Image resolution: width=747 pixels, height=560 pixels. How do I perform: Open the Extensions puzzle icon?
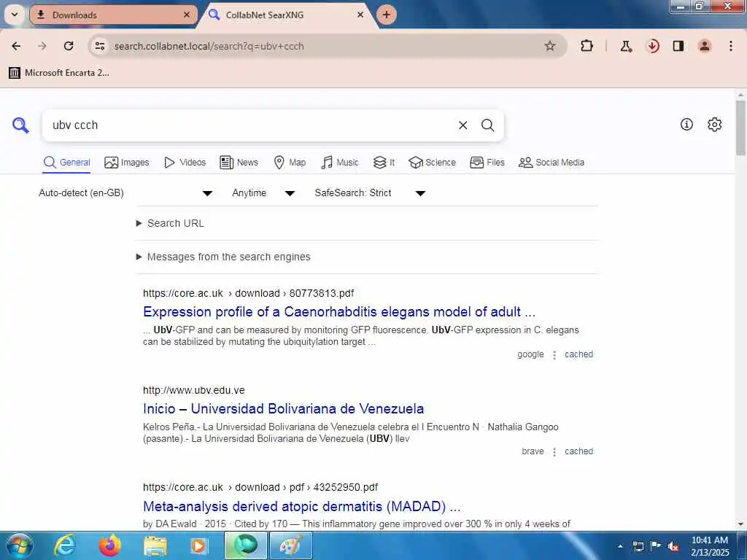tap(587, 46)
